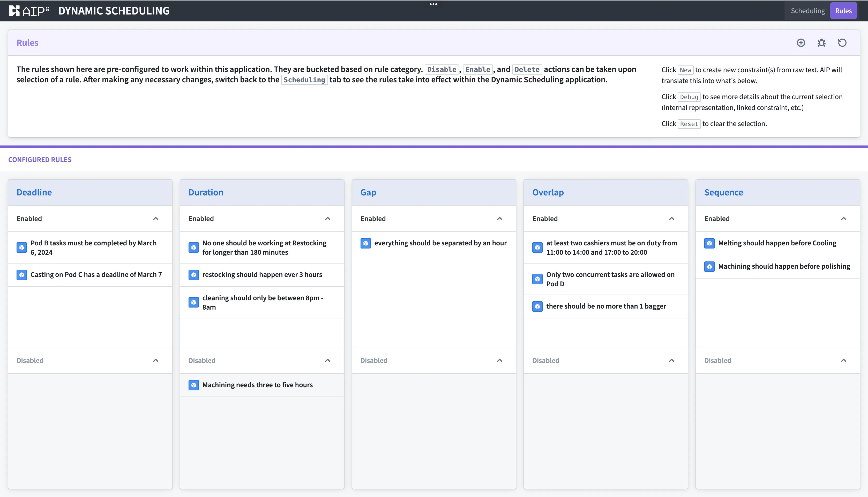Collapse the Deadline Enabled section
This screenshot has width=868, height=497.
click(155, 218)
